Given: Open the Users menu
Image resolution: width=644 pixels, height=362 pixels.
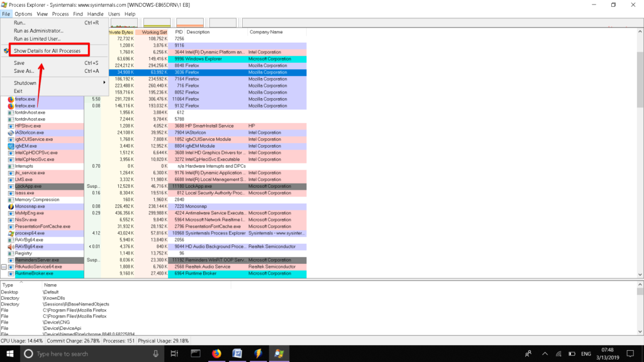Looking at the screenshot, I should (x=114, y=14).
